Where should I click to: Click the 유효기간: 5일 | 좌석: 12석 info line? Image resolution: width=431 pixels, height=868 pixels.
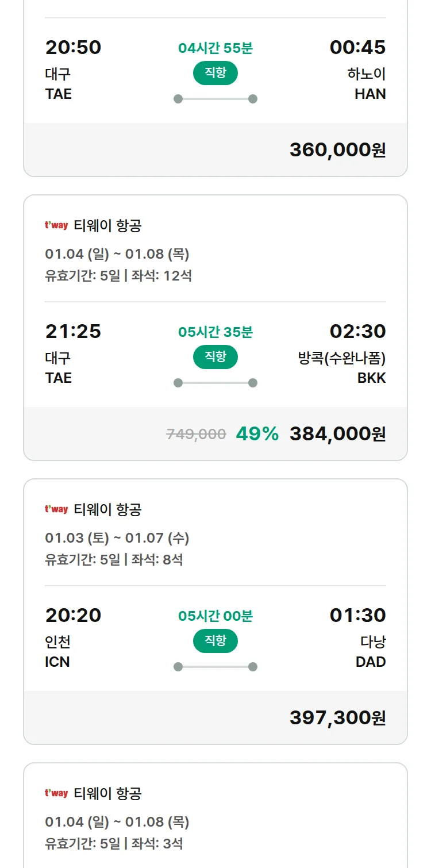pyautogui.click(x=118, y=276)
